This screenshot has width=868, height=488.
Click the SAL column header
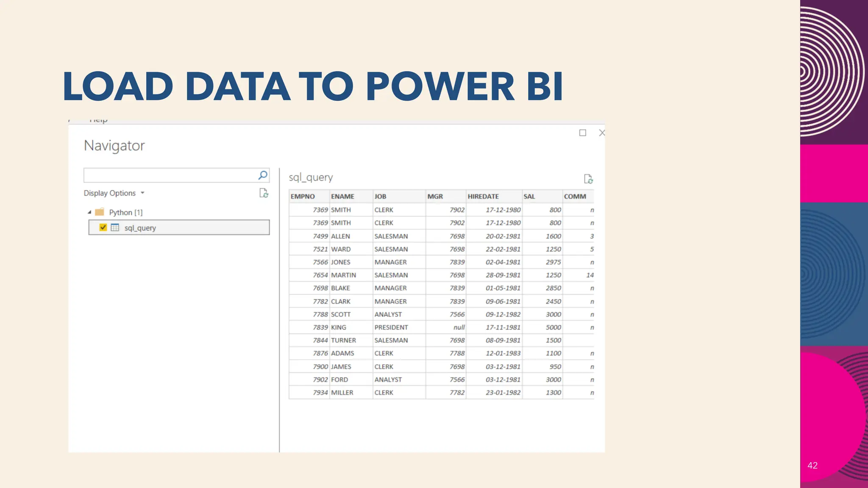click(542, 197)
